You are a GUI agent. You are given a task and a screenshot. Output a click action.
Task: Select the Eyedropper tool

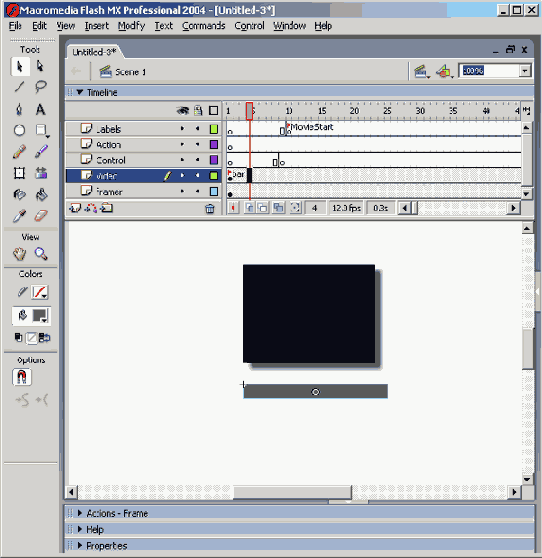tap(19, 216)
